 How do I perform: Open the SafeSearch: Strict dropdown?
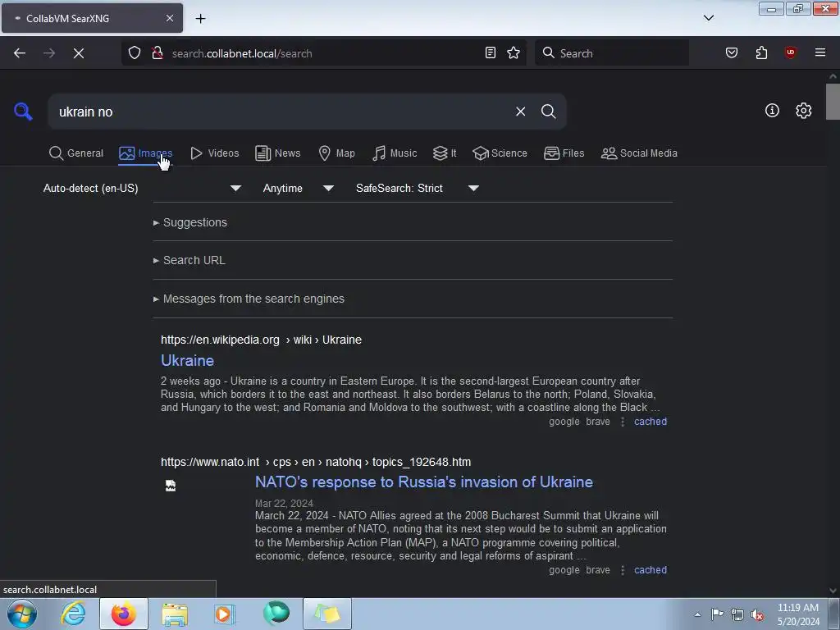(418, 188)
